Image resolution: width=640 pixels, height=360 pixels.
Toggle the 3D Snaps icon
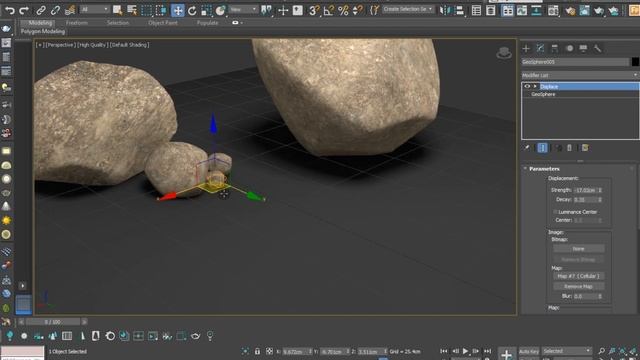click(313, 10)
